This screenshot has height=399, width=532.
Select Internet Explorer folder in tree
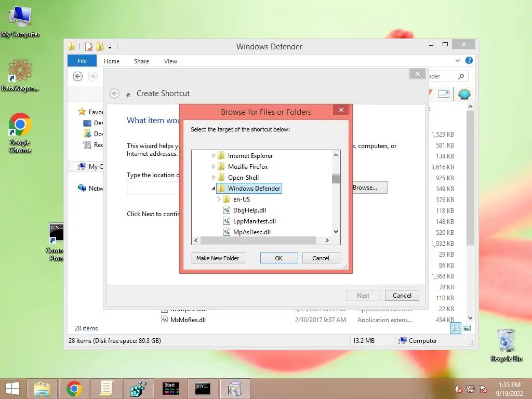tap(250, 156)
